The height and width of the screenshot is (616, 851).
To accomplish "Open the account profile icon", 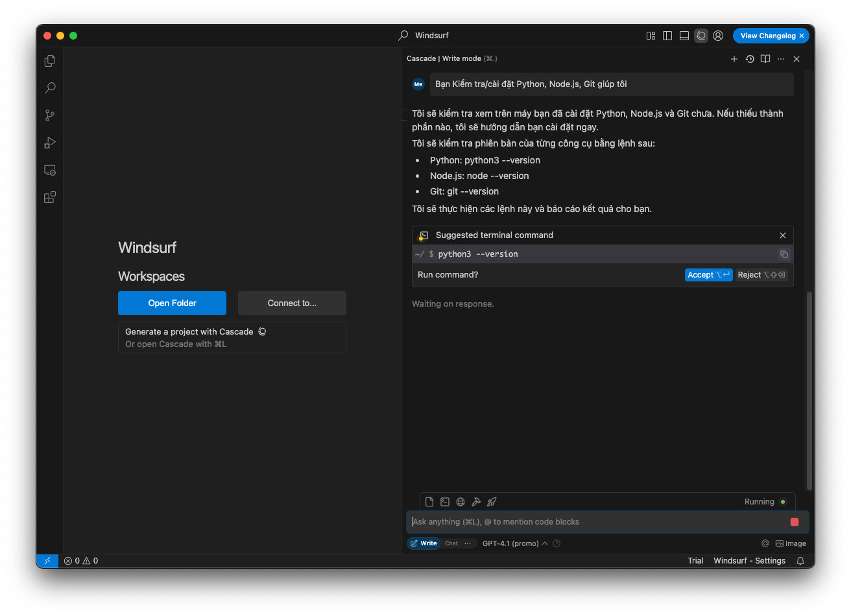I will click(x=718, y=36).
